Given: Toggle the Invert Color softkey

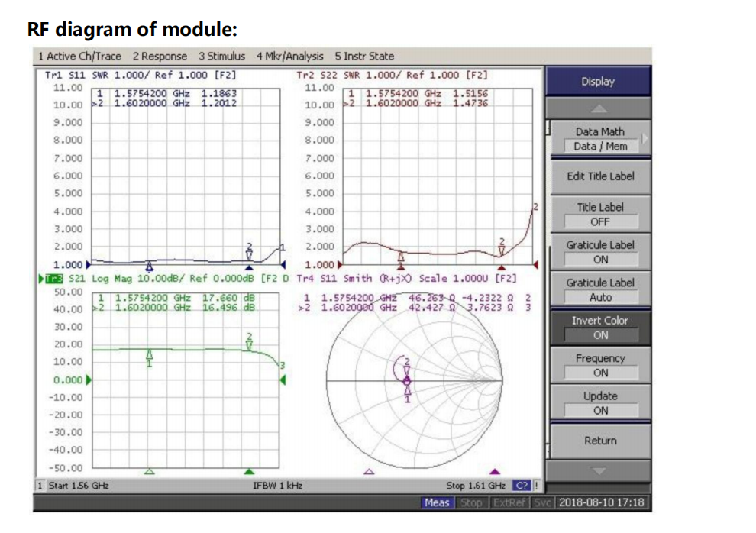Looking at the screenshot, I should click(x=600, y=328).
